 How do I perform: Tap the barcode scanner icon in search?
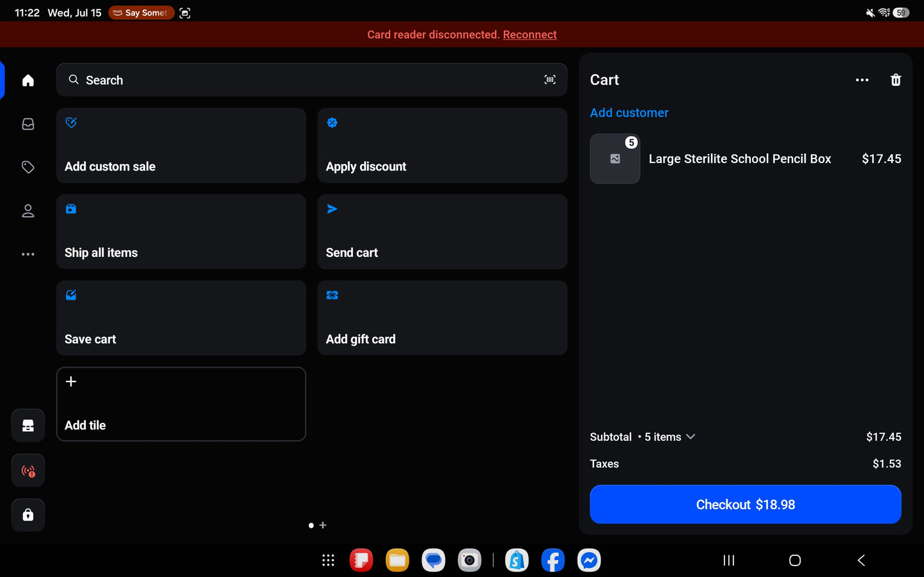pyautogui.click(x=550, y=80)
